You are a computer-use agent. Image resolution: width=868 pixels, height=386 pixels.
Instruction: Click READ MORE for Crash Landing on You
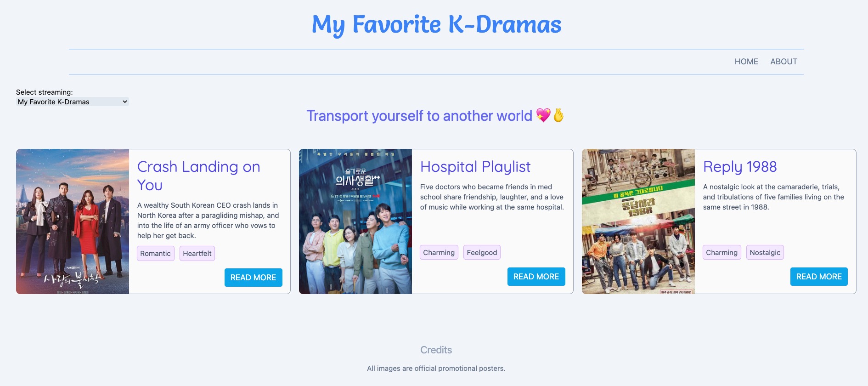253,278
